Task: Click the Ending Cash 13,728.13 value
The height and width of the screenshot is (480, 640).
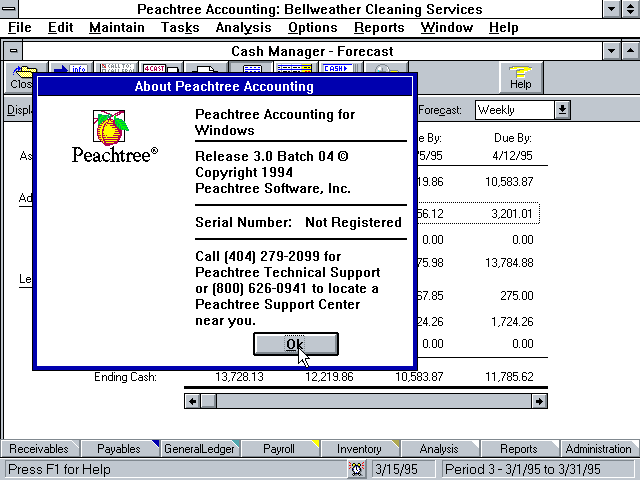Action: pos(239,377)
